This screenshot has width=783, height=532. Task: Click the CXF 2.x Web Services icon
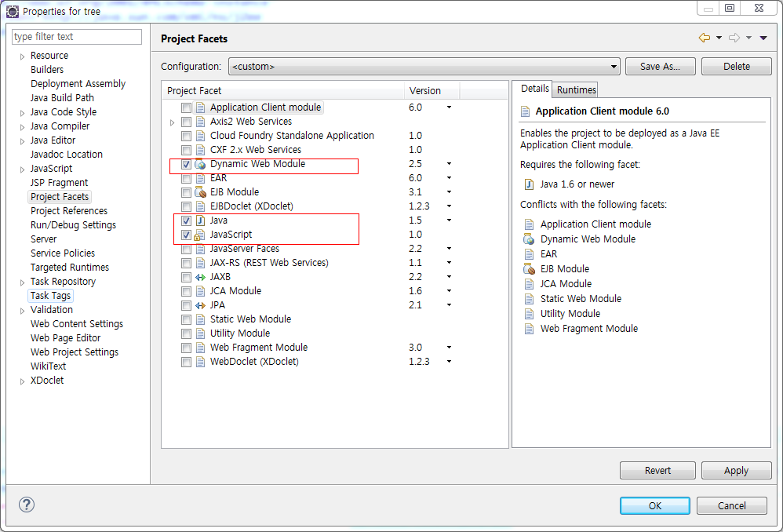pyautogui.click(x=200, y=150)
